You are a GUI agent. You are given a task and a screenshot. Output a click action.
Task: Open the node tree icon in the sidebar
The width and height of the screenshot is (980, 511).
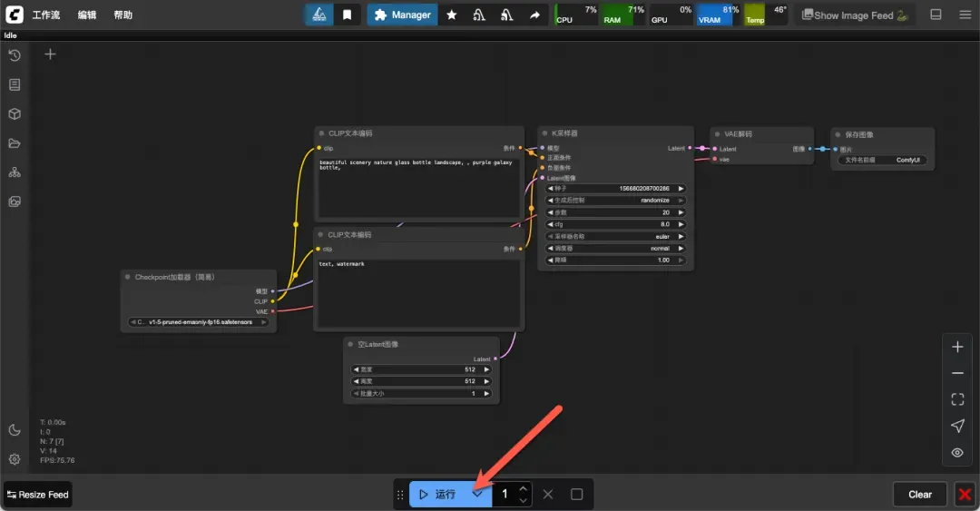(15, 172)
